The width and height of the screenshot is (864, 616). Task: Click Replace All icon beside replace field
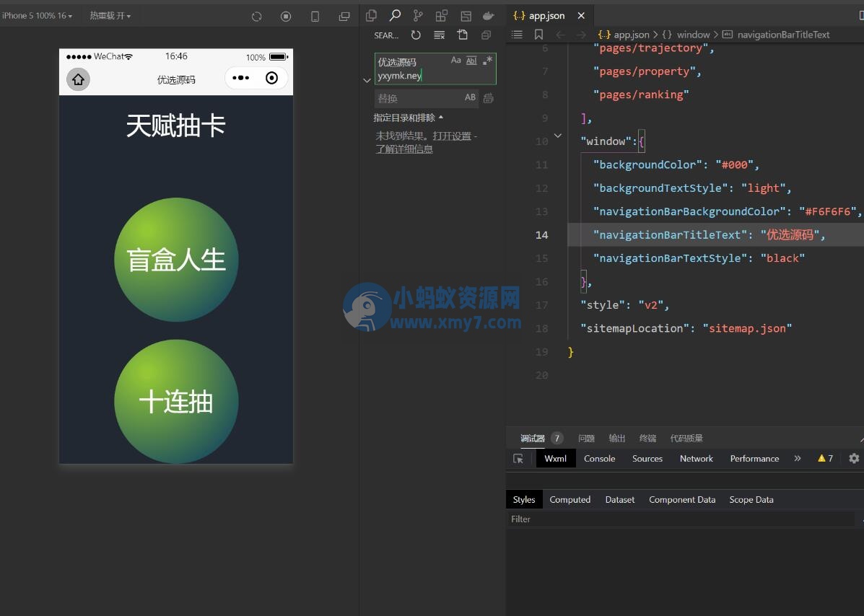[488, 99]
